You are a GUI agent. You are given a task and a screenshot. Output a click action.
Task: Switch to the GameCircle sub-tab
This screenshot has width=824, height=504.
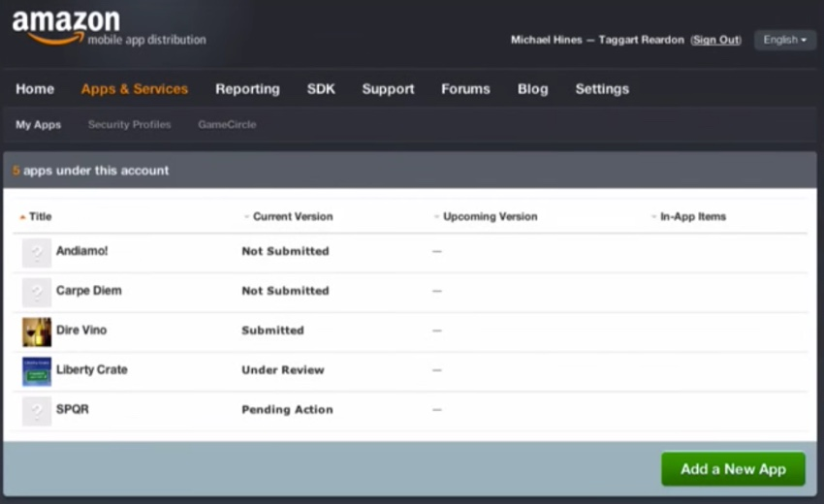tap(227, 125)
